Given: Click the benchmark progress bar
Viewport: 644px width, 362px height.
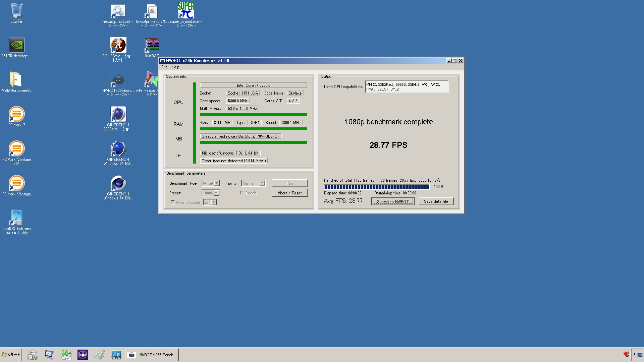Looking at the screenshot, I should 377,187.
